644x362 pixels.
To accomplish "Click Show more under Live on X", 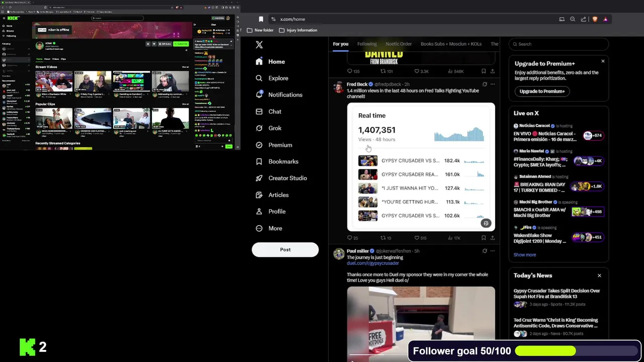I will (525, 255).
